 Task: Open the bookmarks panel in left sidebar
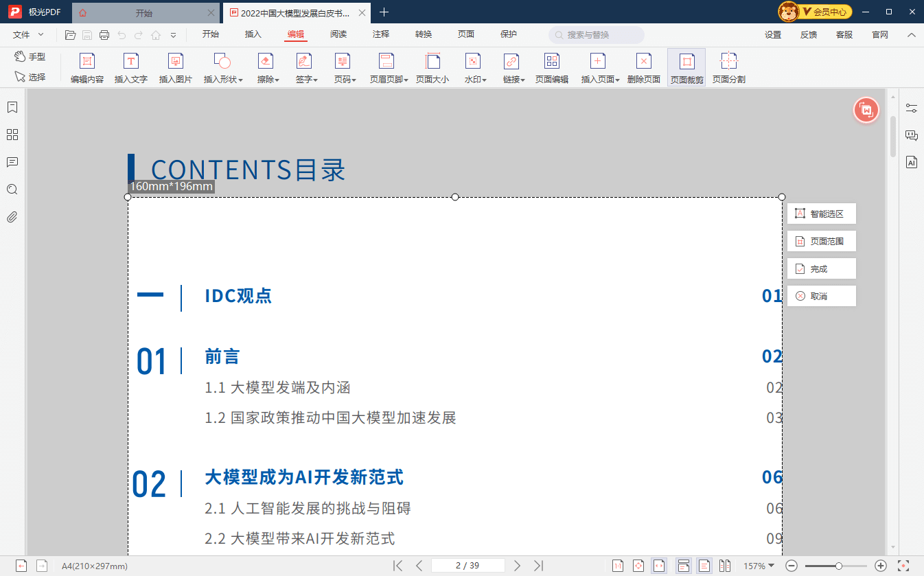12,107
